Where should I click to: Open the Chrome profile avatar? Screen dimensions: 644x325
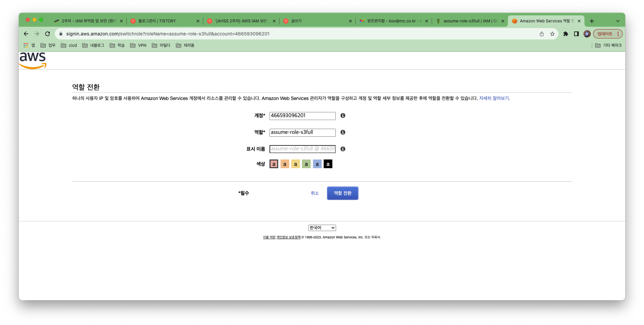point(587,34)
